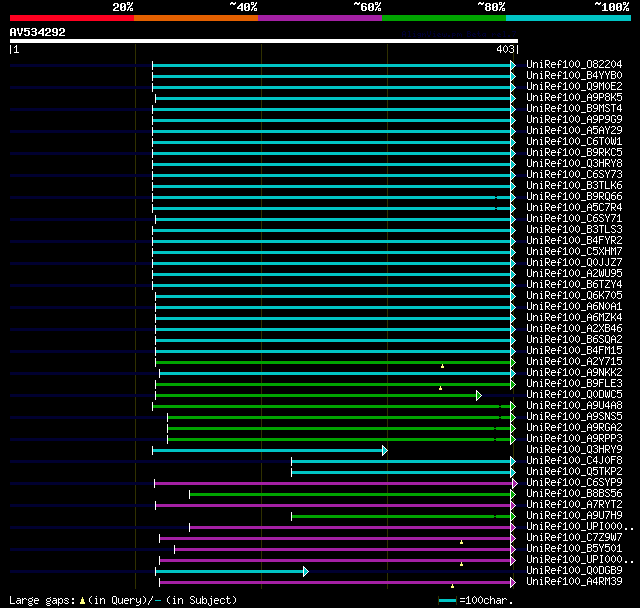The image size is (640, 608).
Task: Select the UniRef100_B9RQ66 label
Action: pos(574,197)
